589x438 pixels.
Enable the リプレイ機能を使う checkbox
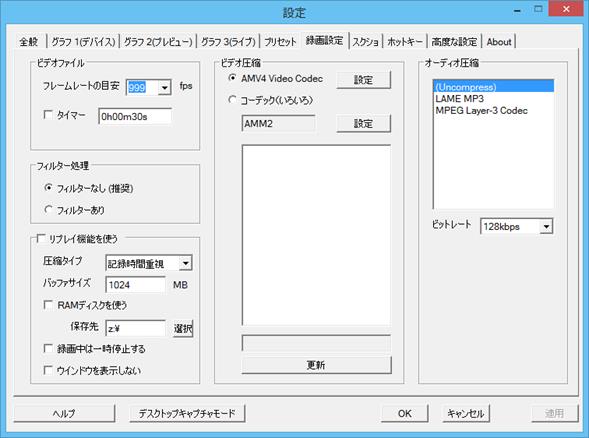(x=41, y=239)
